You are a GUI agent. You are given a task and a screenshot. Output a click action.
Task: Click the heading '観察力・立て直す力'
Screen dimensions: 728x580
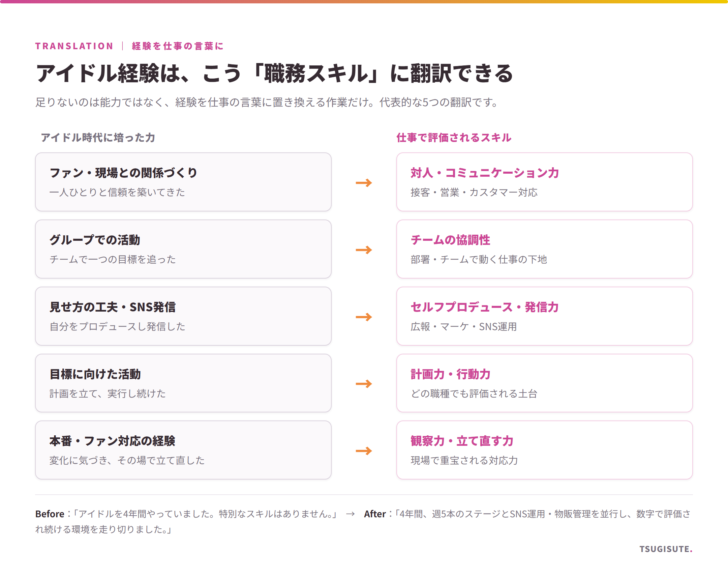coord(462,441)
